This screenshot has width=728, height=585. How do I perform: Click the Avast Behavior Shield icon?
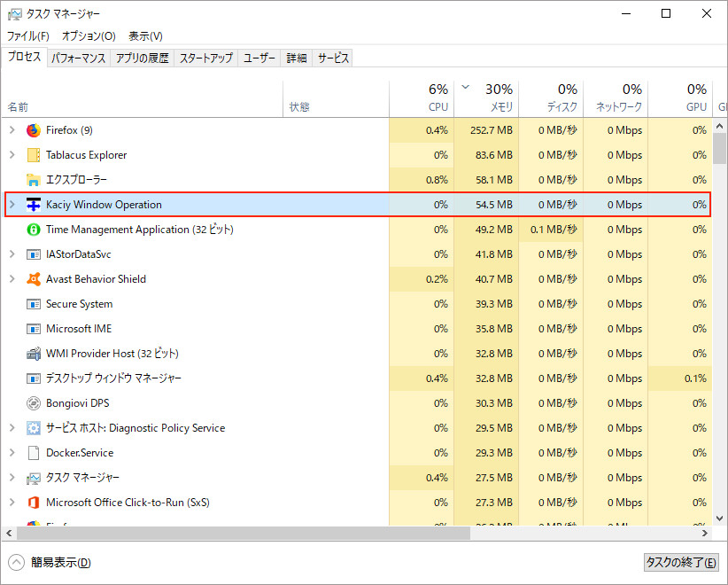click(34, 279)
